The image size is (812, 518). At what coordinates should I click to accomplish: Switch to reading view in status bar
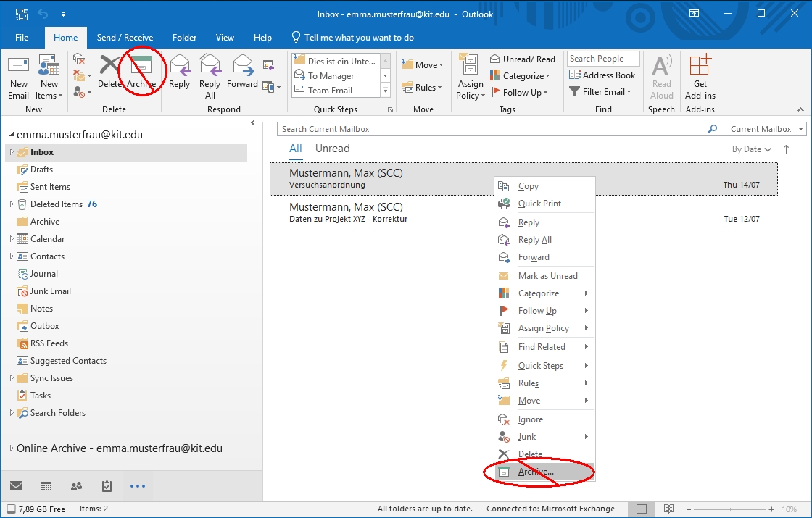668,509
